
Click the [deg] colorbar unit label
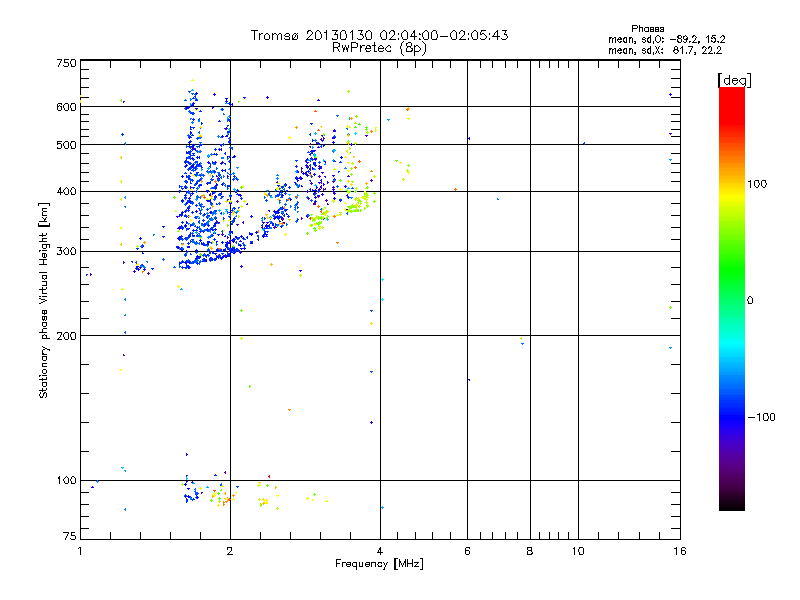tap(734, 80)
